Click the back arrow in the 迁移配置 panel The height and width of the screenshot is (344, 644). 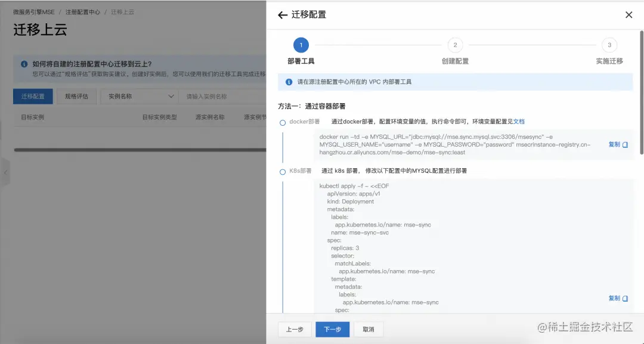pos(283,14)
